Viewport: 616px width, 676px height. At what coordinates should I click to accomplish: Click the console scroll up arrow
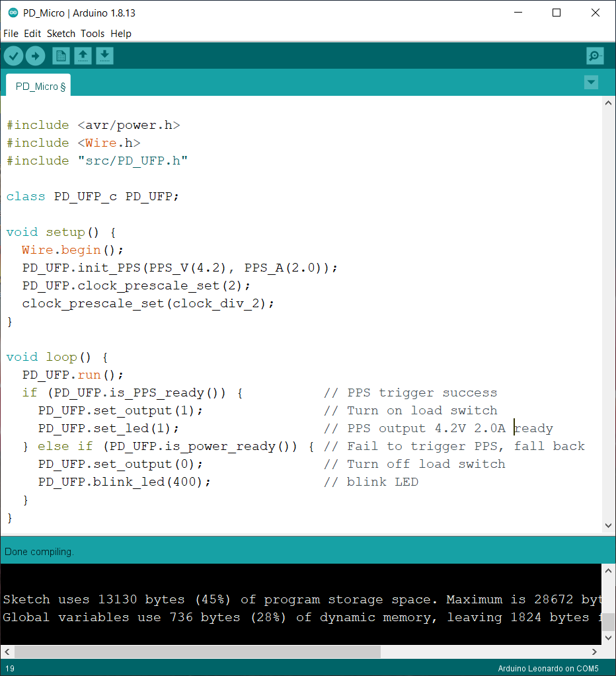[x=608, y=571]
